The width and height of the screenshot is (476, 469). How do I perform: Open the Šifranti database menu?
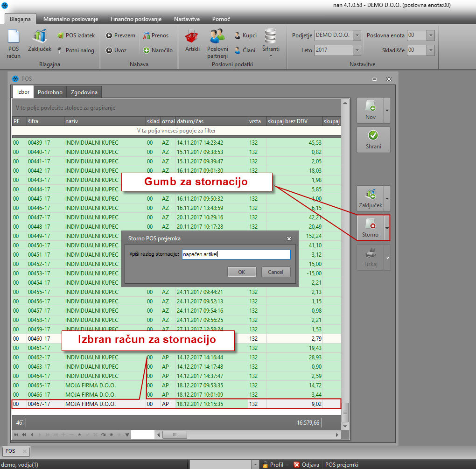click(271, 43)
